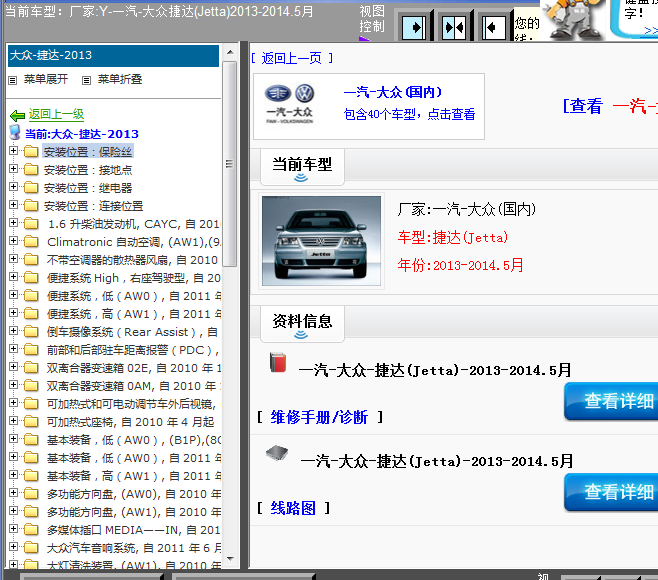The height and width of the screenshot is (580, 658).
Task: Click the Jetta car thumbnail image
Action: pyautogui.click(x=321, y=241)
